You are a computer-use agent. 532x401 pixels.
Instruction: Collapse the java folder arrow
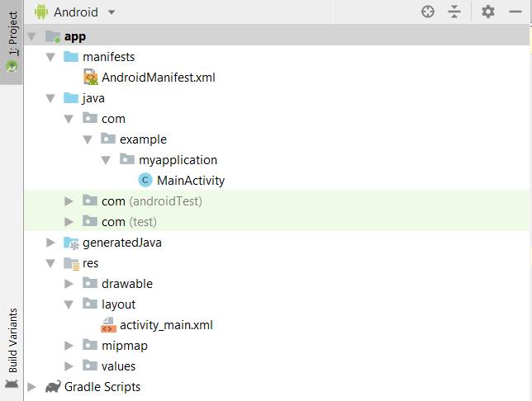click(x=50, y=98)
